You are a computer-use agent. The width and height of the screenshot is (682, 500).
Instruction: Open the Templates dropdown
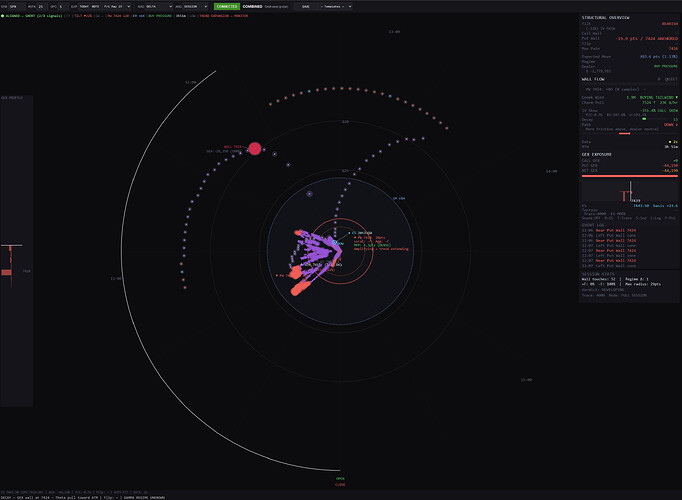pyautogui.click(x=336, y=7)
